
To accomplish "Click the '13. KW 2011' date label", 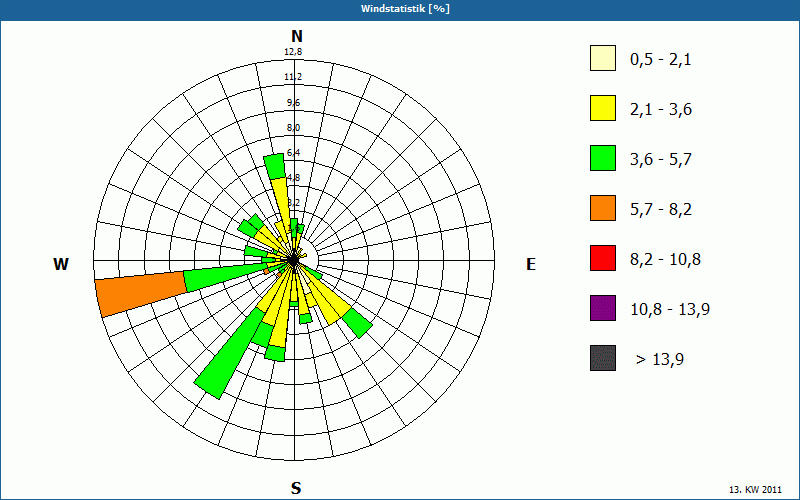I will 755,490.
